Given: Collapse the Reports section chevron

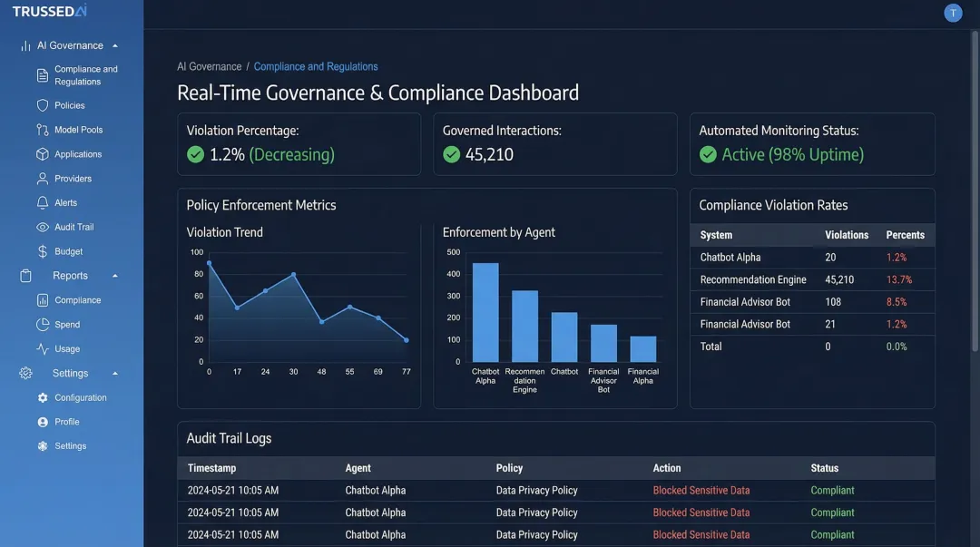Looking at the screenshot, I should pos(114,275).
